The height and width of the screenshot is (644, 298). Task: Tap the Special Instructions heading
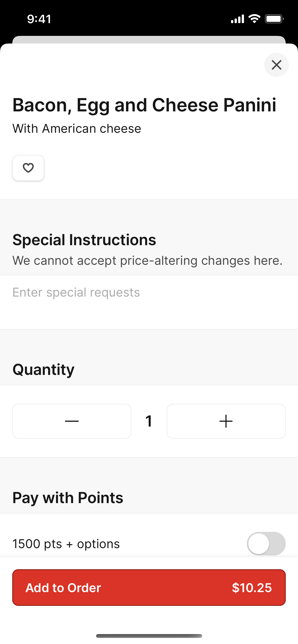pyautogui.click(x=84, y=240)
